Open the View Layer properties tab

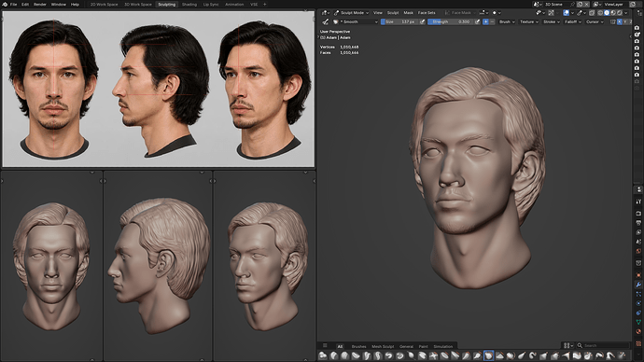pos(638,232)
